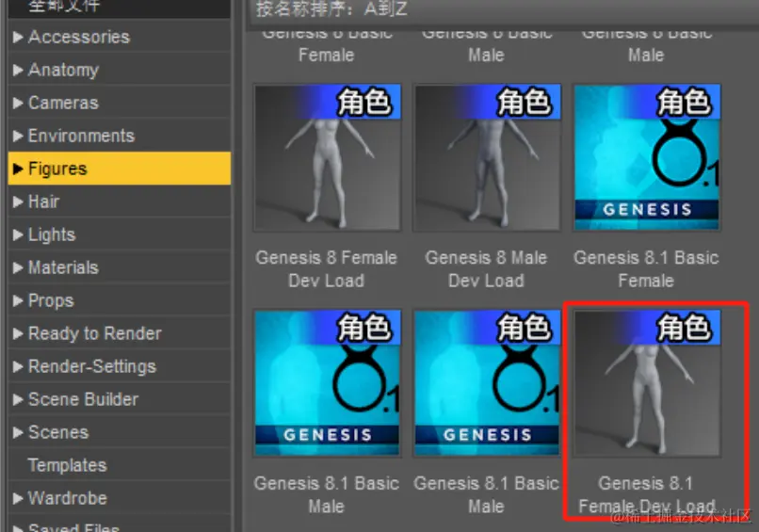Select the Genesis 8.1 Basic Female thumbnail

[646, 158]
